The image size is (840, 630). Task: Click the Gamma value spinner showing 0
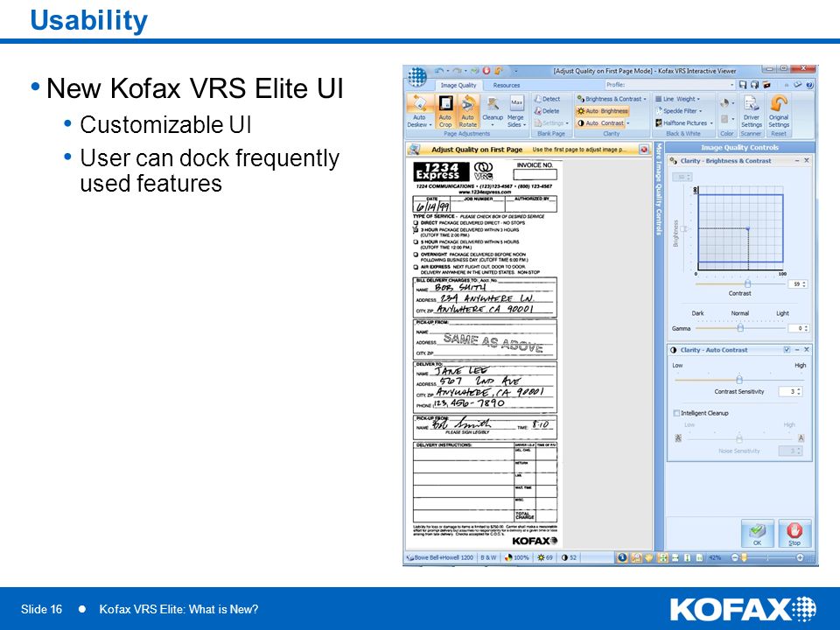(x=797, y=328)
